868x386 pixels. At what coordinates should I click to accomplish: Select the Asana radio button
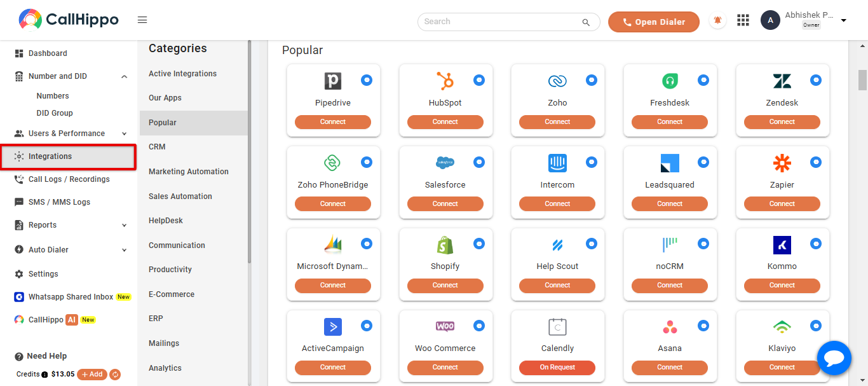[x=703, y=326]
